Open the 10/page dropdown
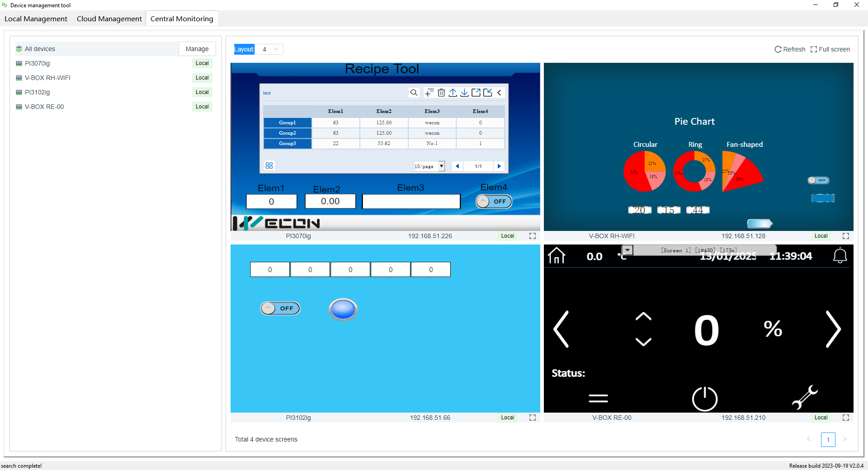This screenshot has width=868, height=470. tap(429, 166)
